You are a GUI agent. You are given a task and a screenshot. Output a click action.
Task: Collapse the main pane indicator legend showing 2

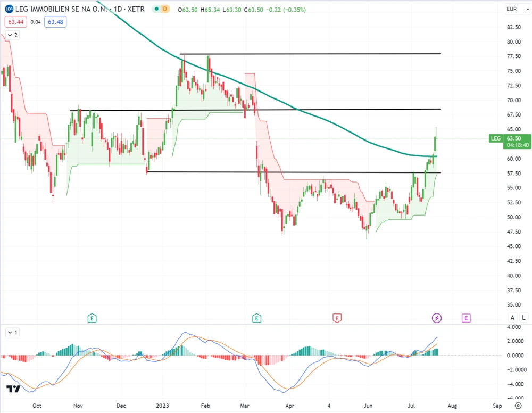coord(13,35)
